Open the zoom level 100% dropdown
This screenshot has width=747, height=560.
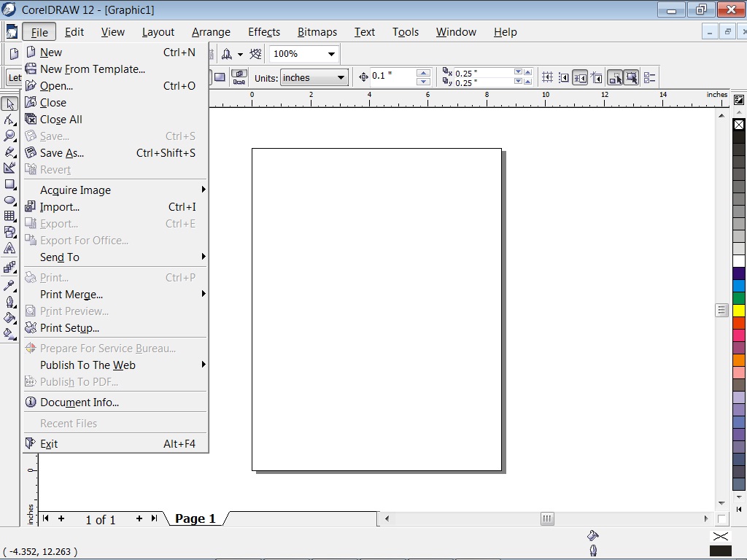(331, 54)
